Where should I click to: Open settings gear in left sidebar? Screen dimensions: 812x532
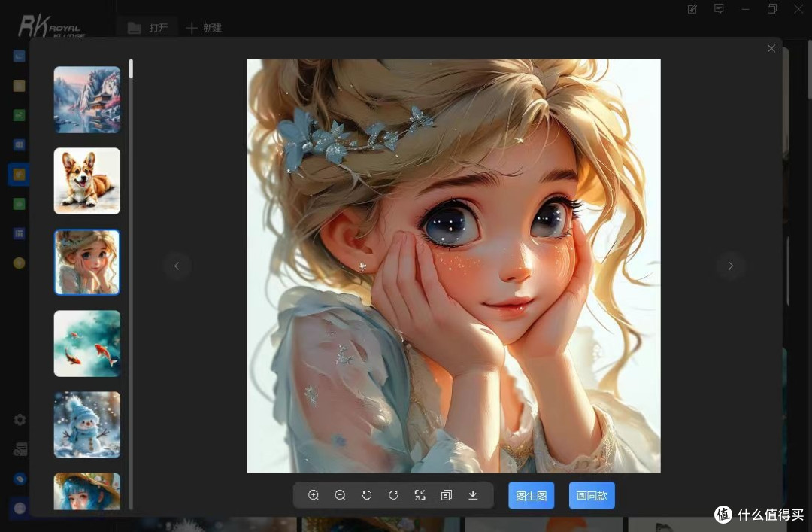pyautogui.click(x=20, y=419)
